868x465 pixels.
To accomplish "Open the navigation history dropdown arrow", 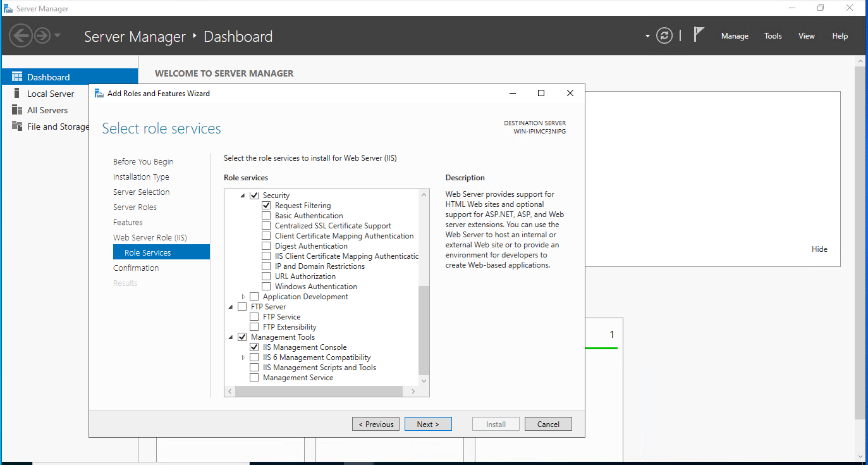I will tap(58, 35).
